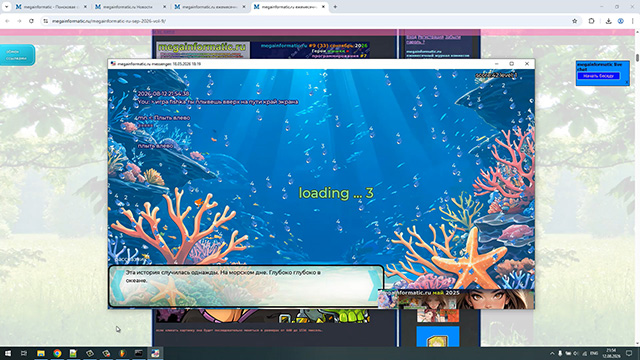Switch to the third megainformatic.ru tab

pos(209,7)
